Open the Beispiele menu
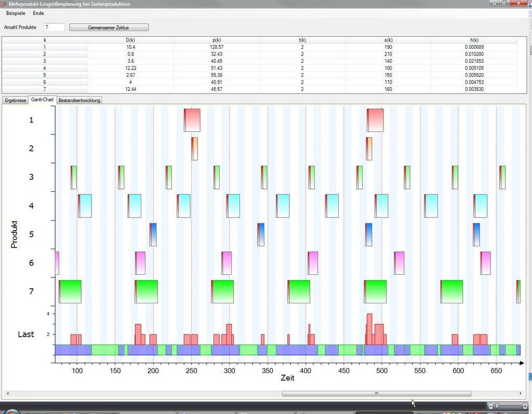The width and height of the screenshot is (532, 414). [16, 13]
